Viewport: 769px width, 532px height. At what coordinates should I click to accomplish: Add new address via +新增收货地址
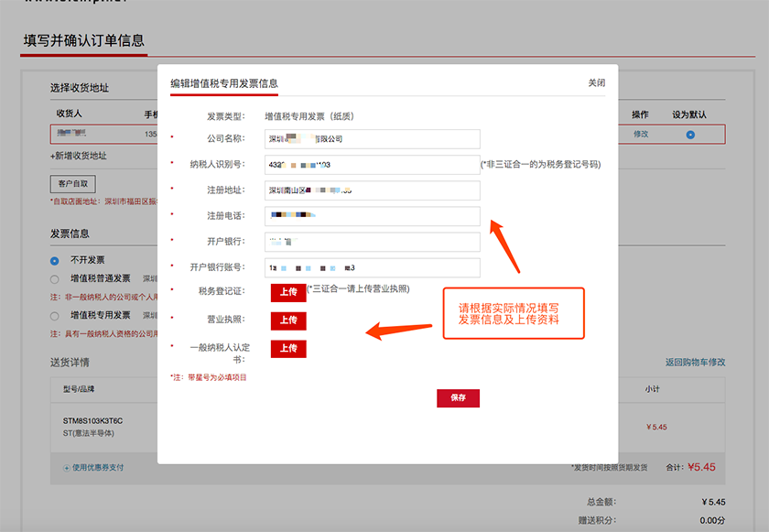79,157
